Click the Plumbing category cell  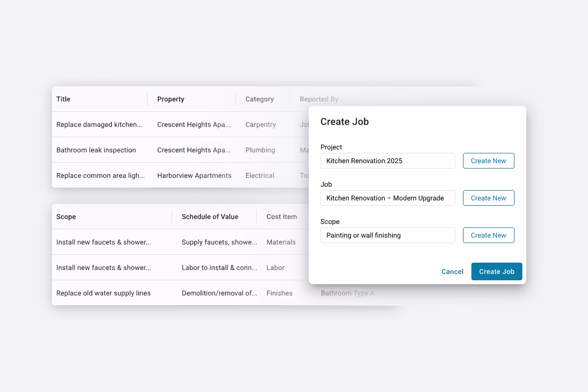259,150
